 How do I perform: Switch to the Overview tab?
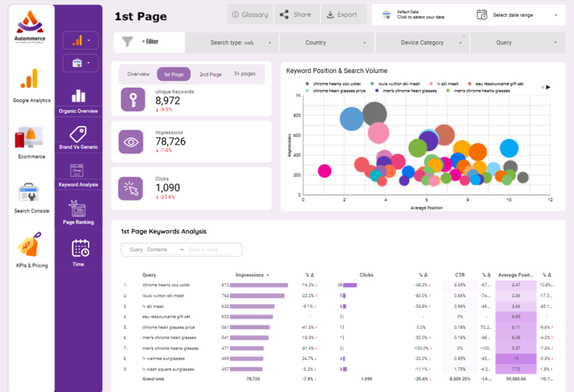pyautogui.click(x=138, y=74)
